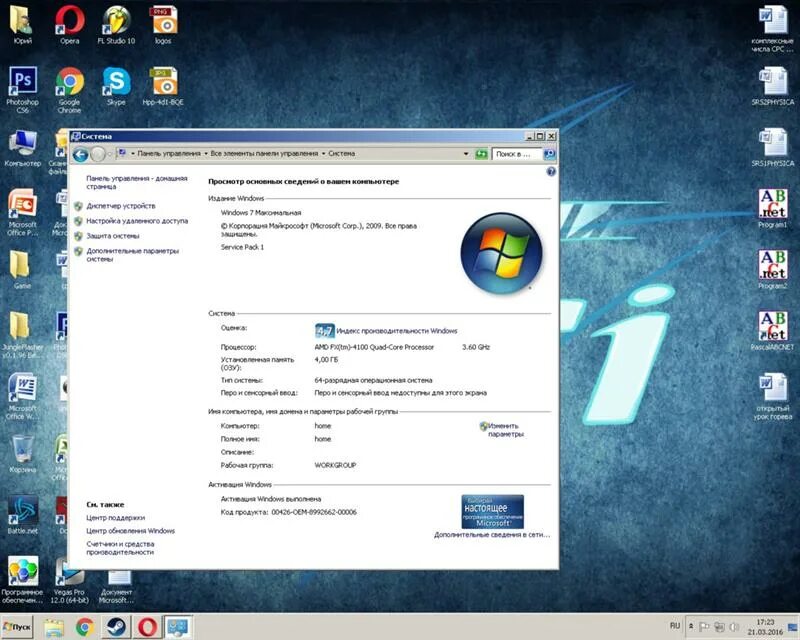Click Панель управления breadcrumb item

pyautogui.click(x=169, y=154)
